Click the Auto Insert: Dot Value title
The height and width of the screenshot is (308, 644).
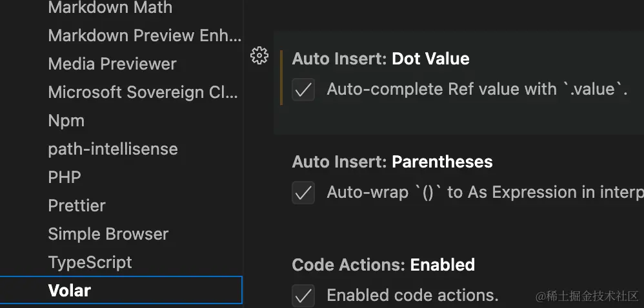tap(381, 59)
